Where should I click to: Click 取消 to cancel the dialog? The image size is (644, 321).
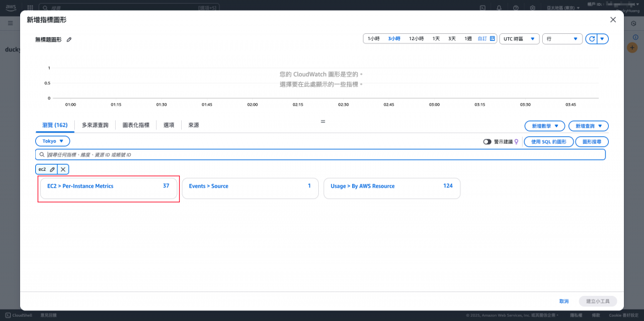[563, 302]
